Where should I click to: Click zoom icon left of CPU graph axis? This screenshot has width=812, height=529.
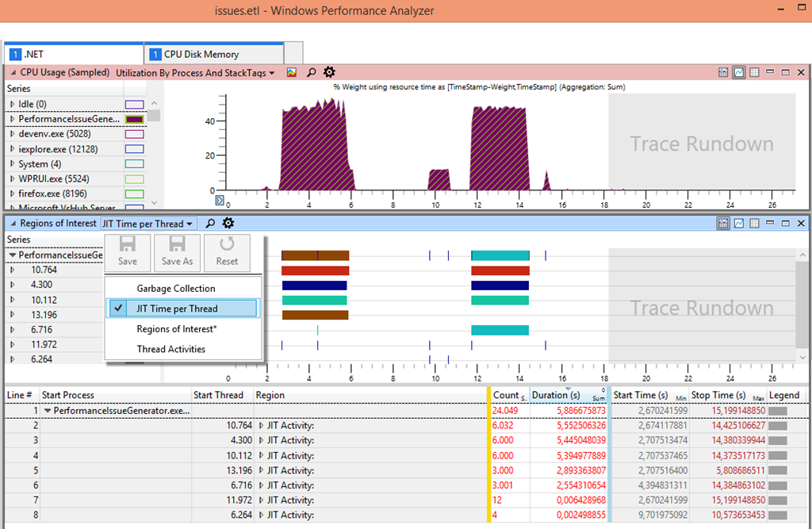[220, 200]
